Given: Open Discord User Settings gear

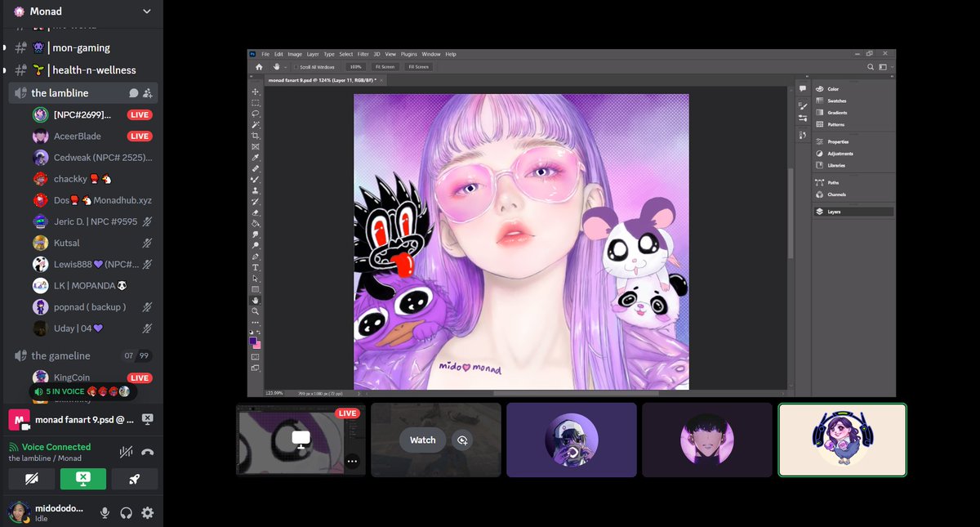Looking at the screenshot, I should point(148,513).
